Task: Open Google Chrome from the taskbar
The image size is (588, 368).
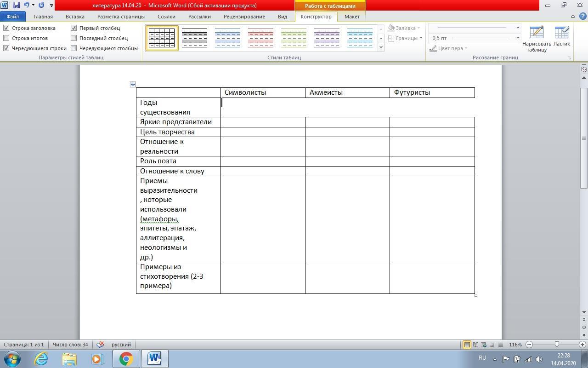Action: [x=126, y=359]
